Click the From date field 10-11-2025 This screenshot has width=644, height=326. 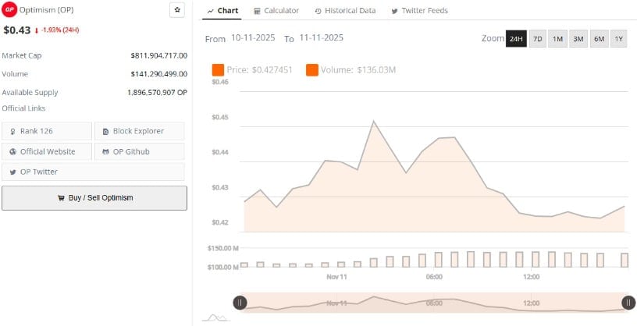(x=254, y=38)
